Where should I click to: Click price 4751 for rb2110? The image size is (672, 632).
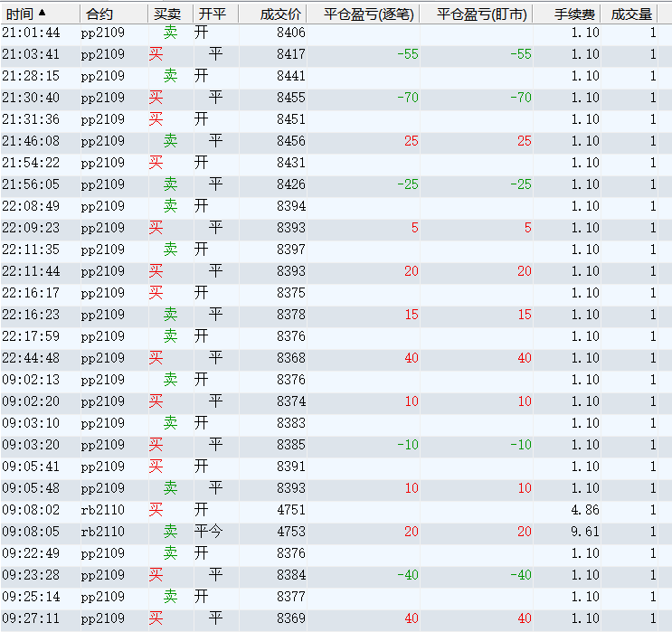pos(291,510)
